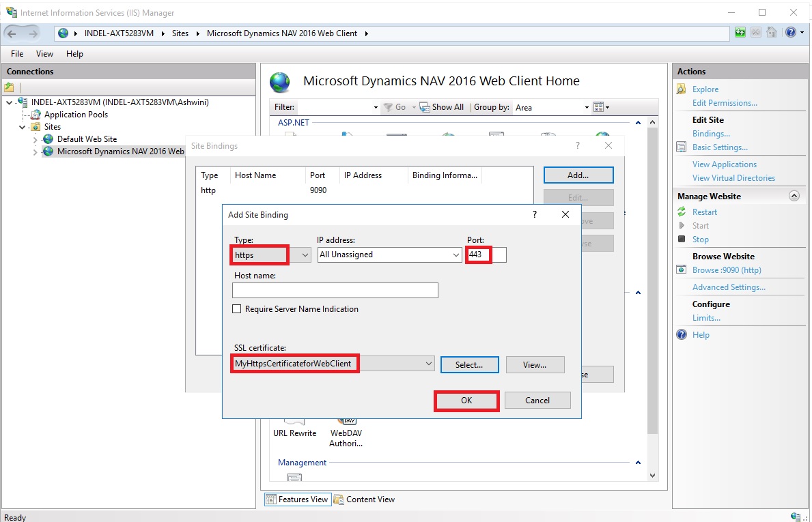This screenshot has height=522, width=812.
Task: Click into the Host name field
Action: 335,291
